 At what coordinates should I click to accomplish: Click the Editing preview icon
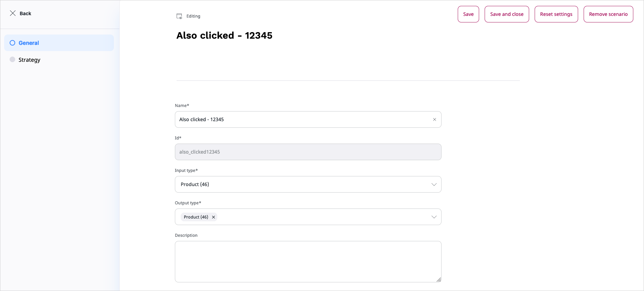(179, 16)
